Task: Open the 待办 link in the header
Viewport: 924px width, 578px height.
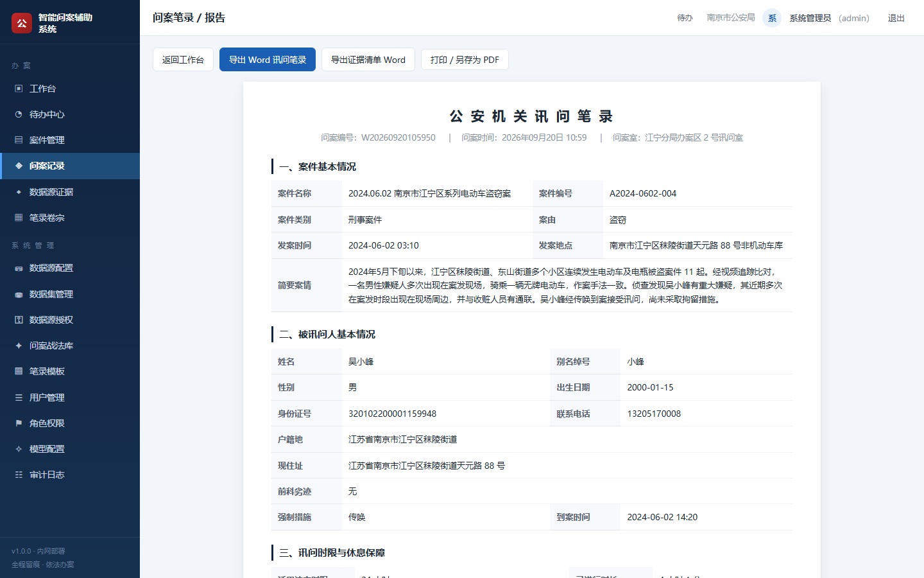Action: tap(685, 18)
